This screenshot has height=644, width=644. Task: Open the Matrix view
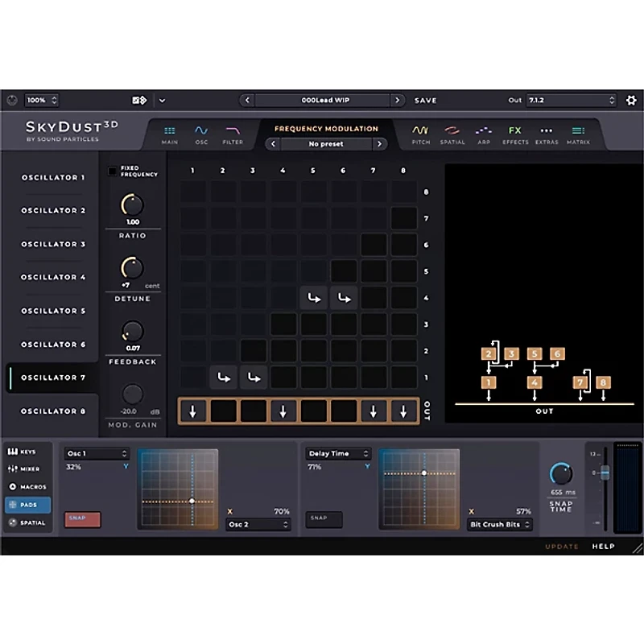pyautogui.click(x=577, y=134)
